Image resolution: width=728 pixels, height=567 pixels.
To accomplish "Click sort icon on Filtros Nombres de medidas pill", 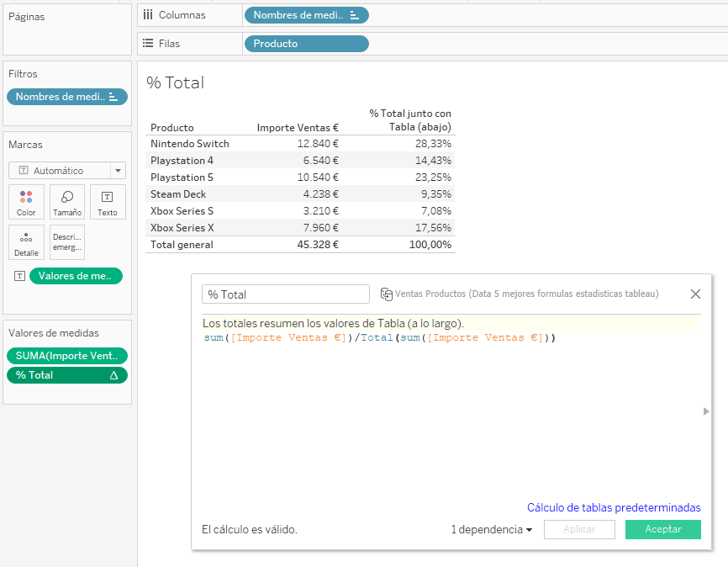I will tap(113, 97).
